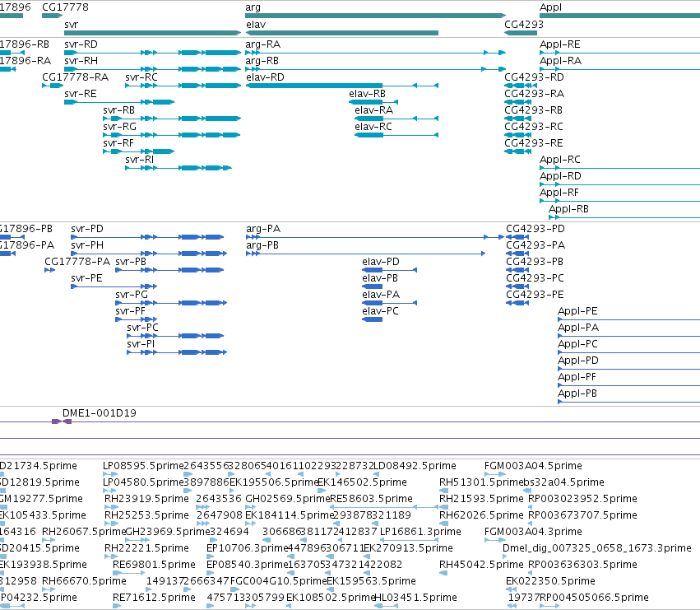Select the FGM003A04.3prime EST label
The height and width of the screenshot is (610, 700).
point(533,532)
